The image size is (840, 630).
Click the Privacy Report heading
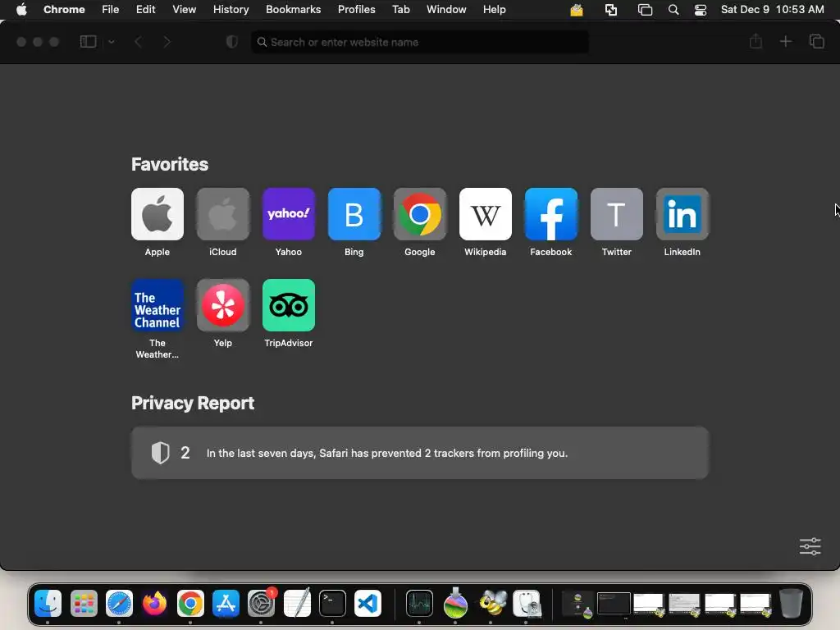coord(192,403)
